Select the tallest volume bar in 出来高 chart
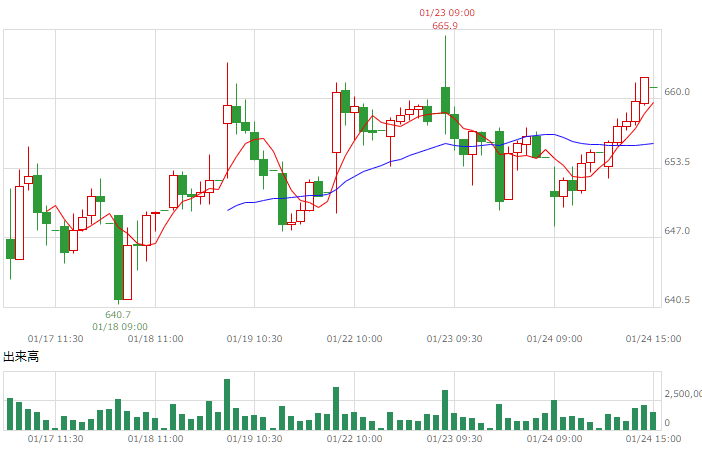This screenshot has width=702, height=452. [x=227, y=405]
